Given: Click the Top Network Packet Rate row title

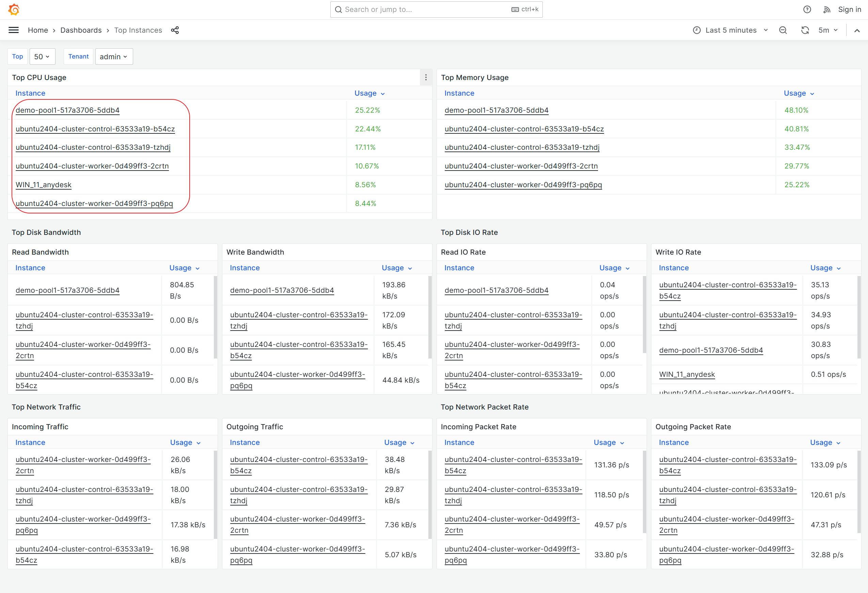Looking at the screenshot, I should 485,407.
